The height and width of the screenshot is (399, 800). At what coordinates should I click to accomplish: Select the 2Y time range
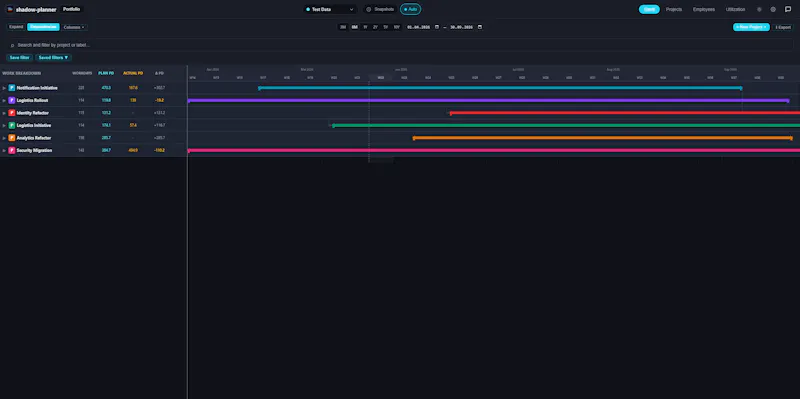(x=375, y=27)
